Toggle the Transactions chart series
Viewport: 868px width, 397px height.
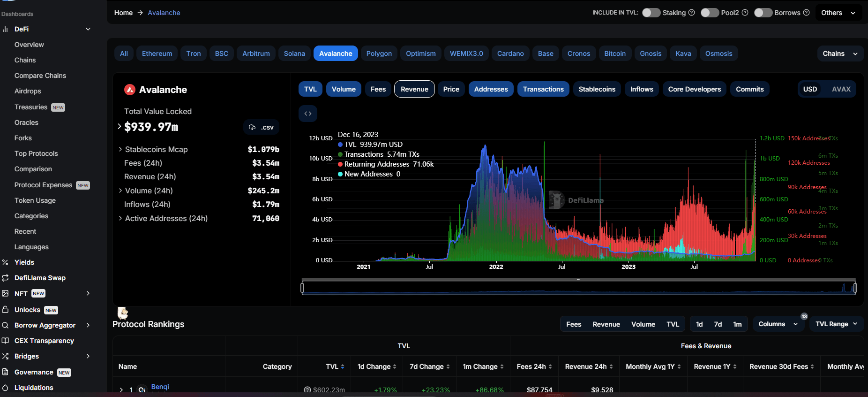coord(543,89)
